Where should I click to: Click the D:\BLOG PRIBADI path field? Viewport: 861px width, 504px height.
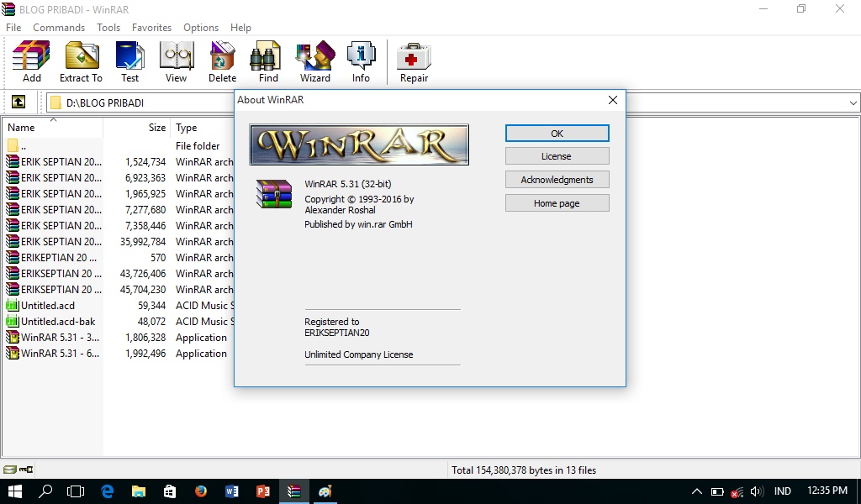tap(140, 102)
